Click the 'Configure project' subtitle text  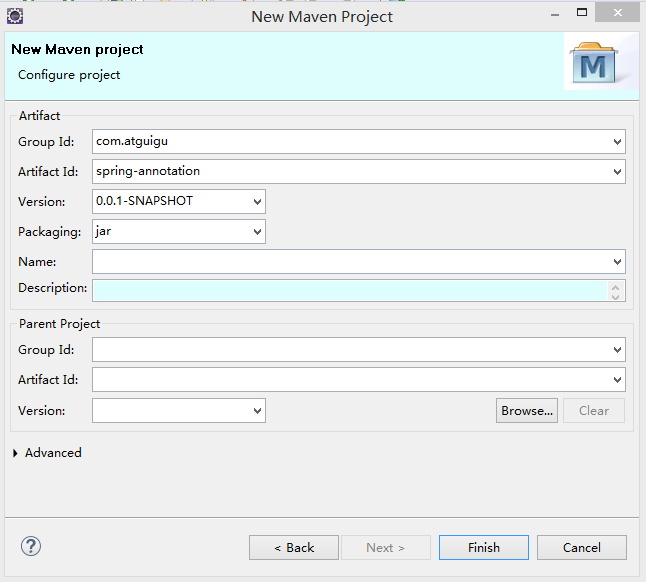click(69, 75)
